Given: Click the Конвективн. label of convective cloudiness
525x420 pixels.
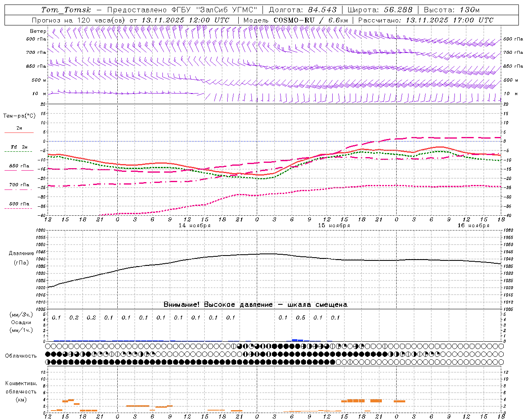Looking at the screenshot, I should click(21, 383).
